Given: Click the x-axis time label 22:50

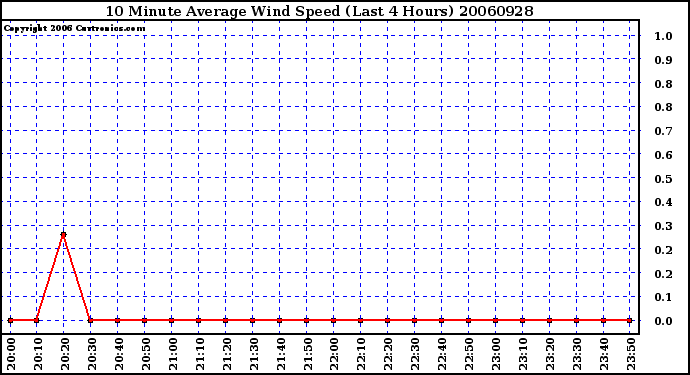Looking at the screenshot, I should coord(470,354).
